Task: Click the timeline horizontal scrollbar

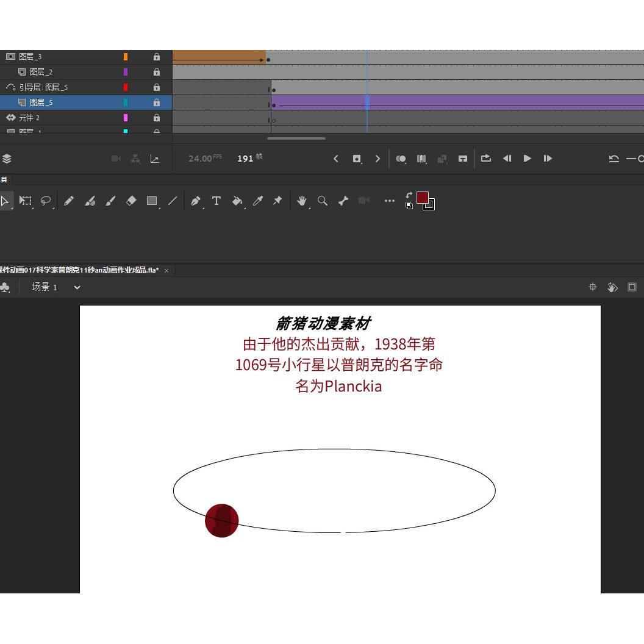Action: pos(296,138)
